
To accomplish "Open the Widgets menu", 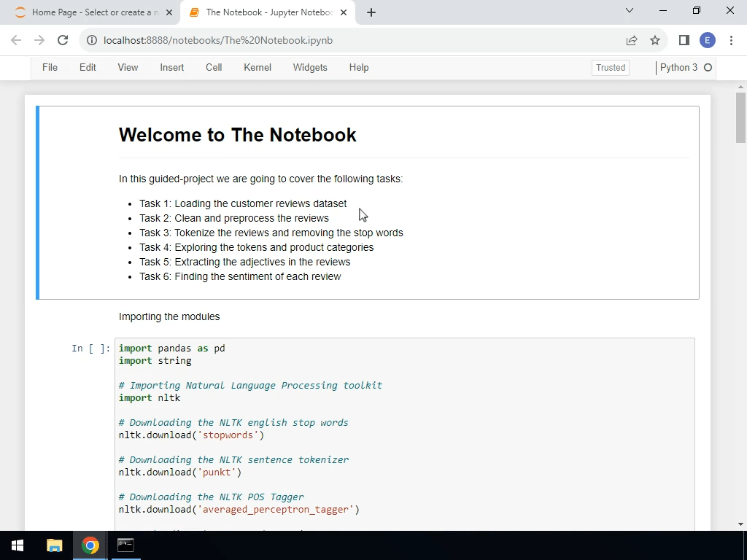I will point(309,67).
